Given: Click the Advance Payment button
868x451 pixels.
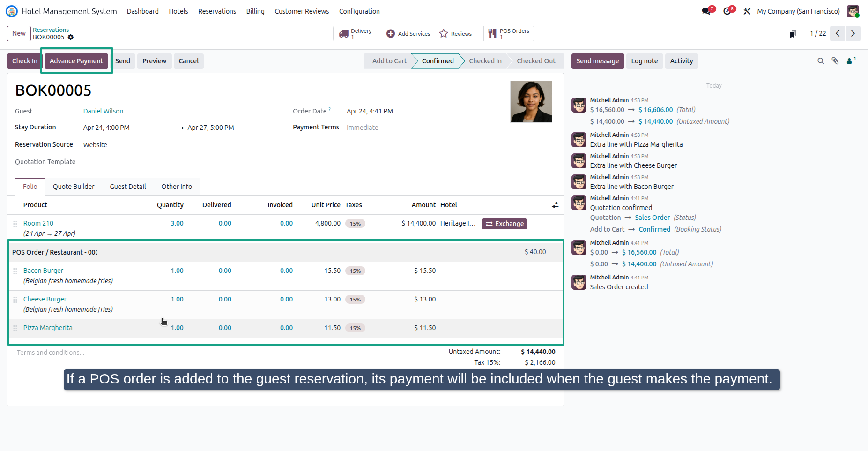Looking at the screenshot, I should (x=76, y=61).
